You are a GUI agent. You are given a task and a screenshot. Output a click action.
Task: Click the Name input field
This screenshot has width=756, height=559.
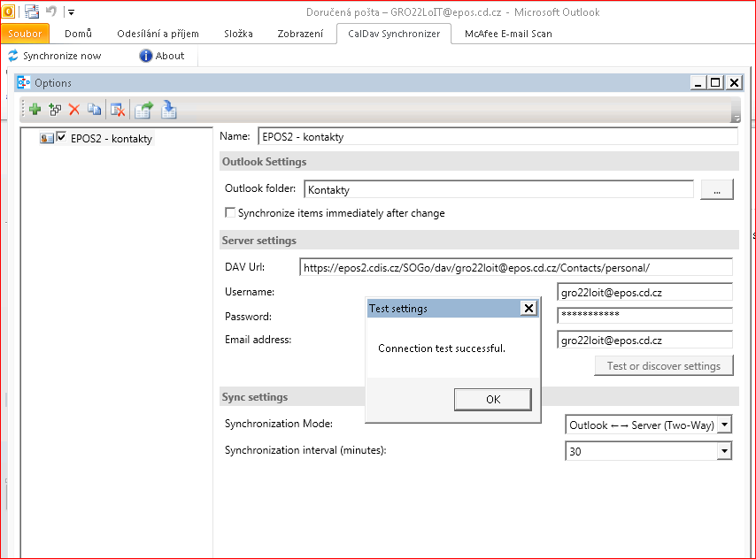coord(498,137)
